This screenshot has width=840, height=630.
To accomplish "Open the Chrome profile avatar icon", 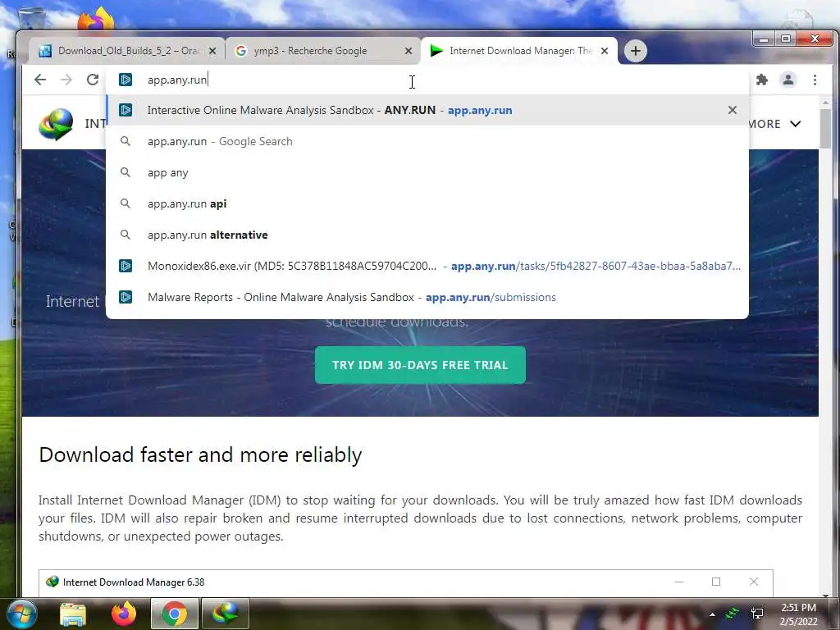I will click(788, 80).
